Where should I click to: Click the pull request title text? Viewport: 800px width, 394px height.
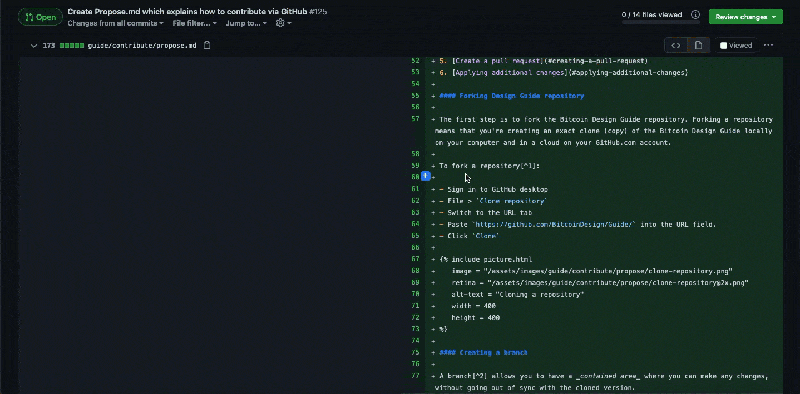coord(187,11)
